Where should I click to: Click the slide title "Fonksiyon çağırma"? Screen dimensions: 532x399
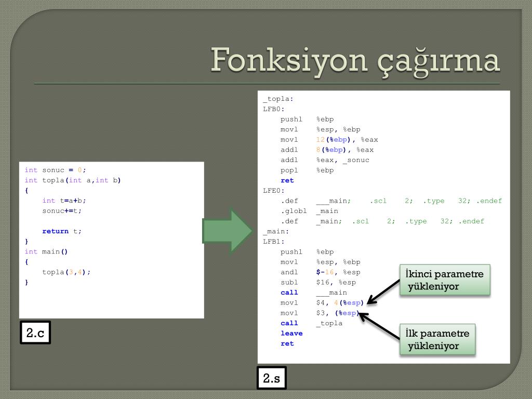click(355, 62)
